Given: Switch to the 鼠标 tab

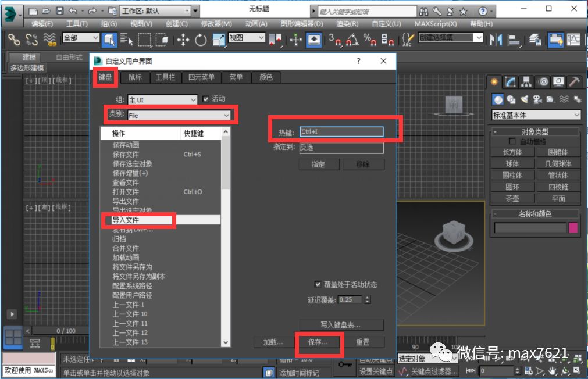Looking at the screenshot, I should 136,77.
